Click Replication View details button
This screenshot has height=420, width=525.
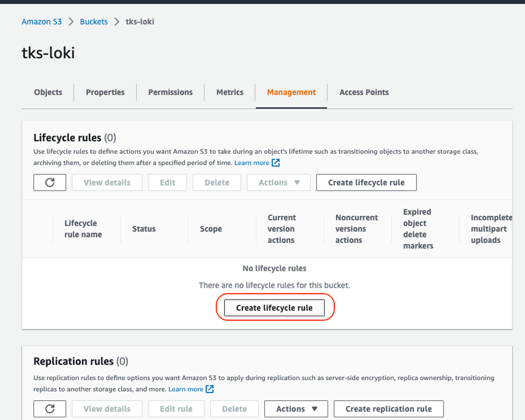(x=107, y=409)
